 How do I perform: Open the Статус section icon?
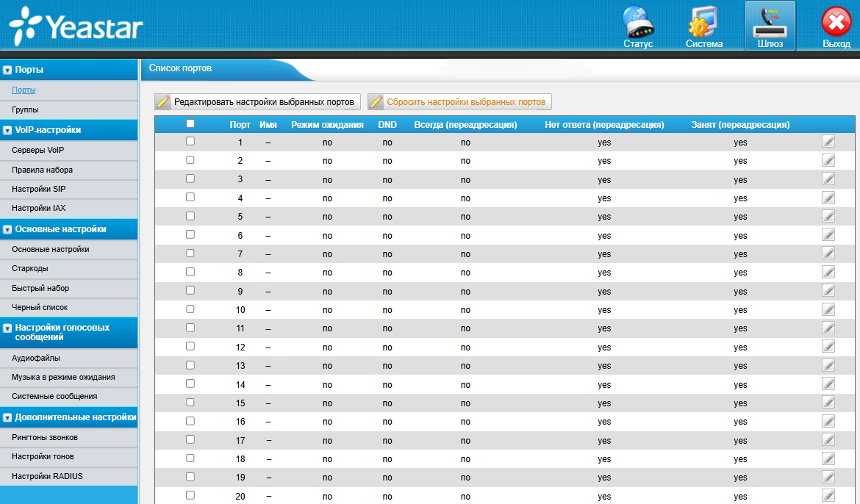pyautogui.click(x=638, y=26)
